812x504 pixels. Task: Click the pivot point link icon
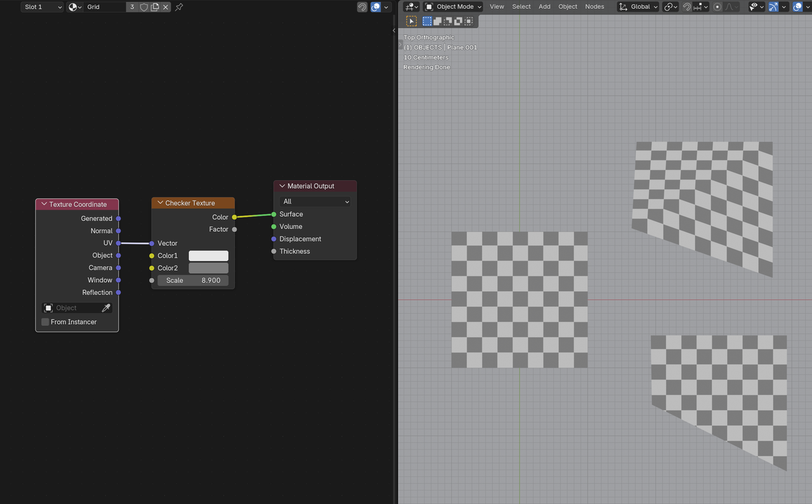click(x=670, y=7)
